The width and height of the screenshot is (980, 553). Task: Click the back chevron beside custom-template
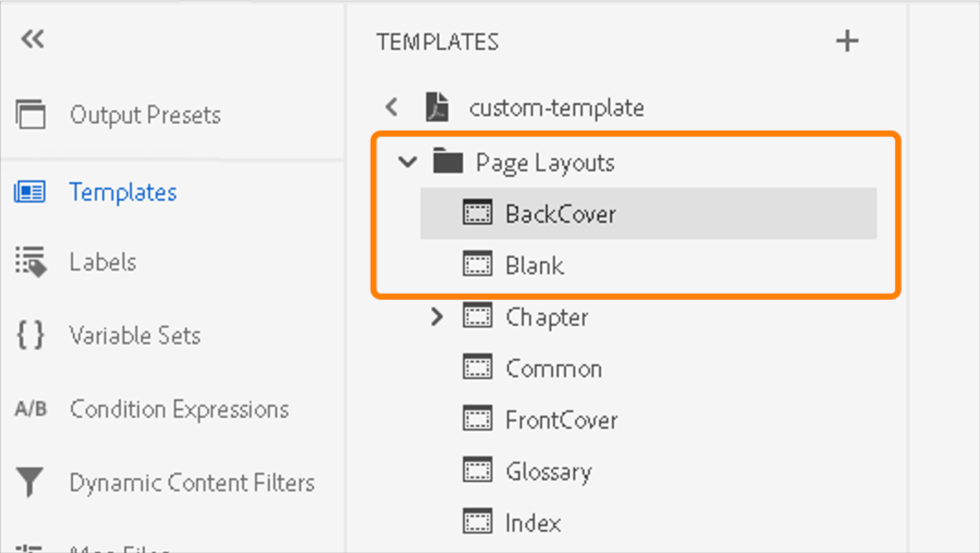click(390, 107)
